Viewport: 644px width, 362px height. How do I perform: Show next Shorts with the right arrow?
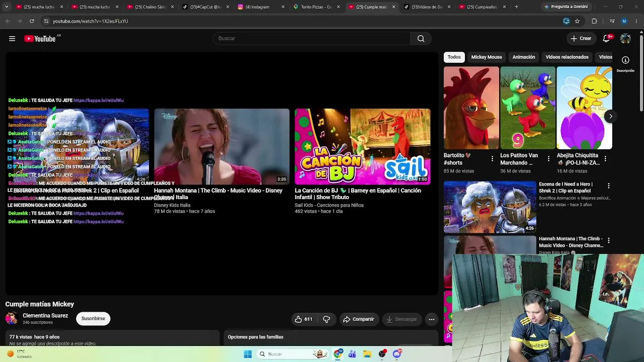(x=610, y=117)
